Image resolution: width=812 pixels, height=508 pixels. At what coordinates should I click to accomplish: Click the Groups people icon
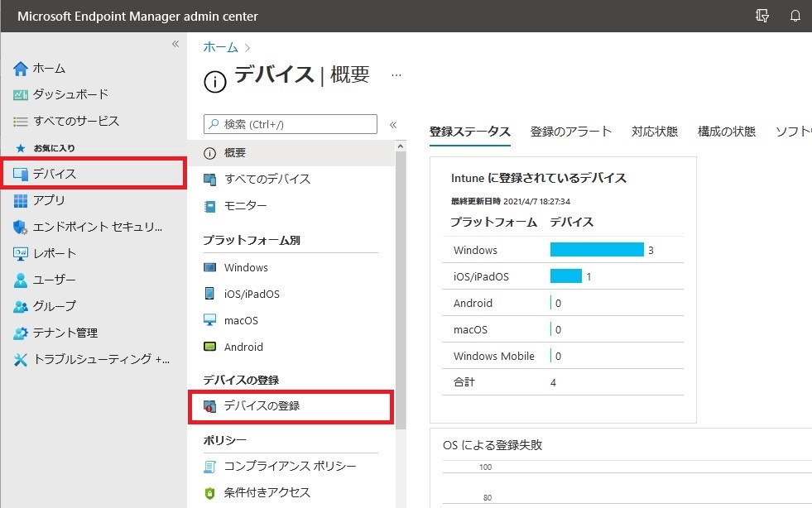pyautogui.click(x=20, y=307)
